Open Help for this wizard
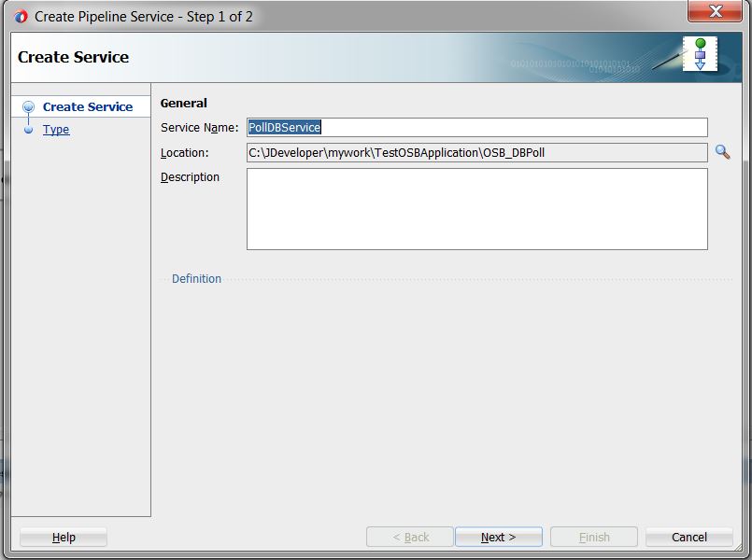Viewport: 752px width, 560px height. (x=62, y=537)
